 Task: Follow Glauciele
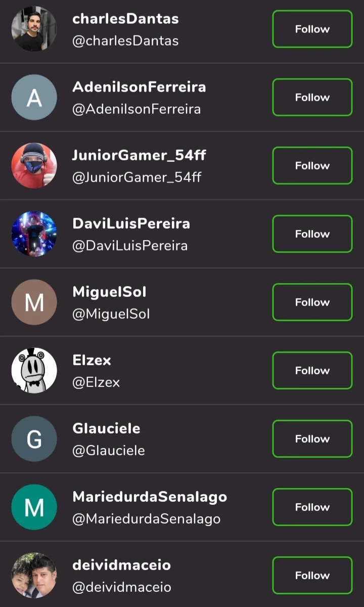click(x=312, y=439)
